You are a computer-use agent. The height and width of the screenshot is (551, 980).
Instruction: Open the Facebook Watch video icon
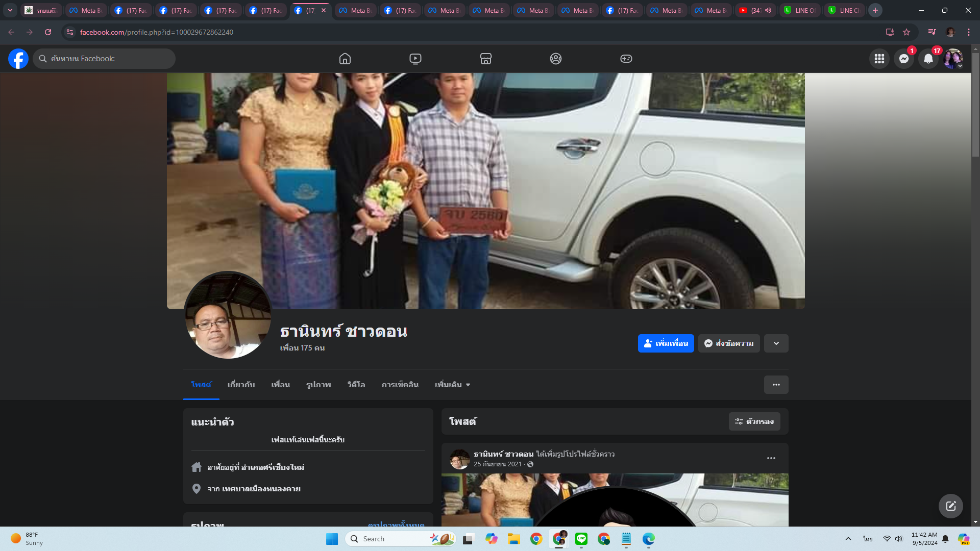[415, 59]
